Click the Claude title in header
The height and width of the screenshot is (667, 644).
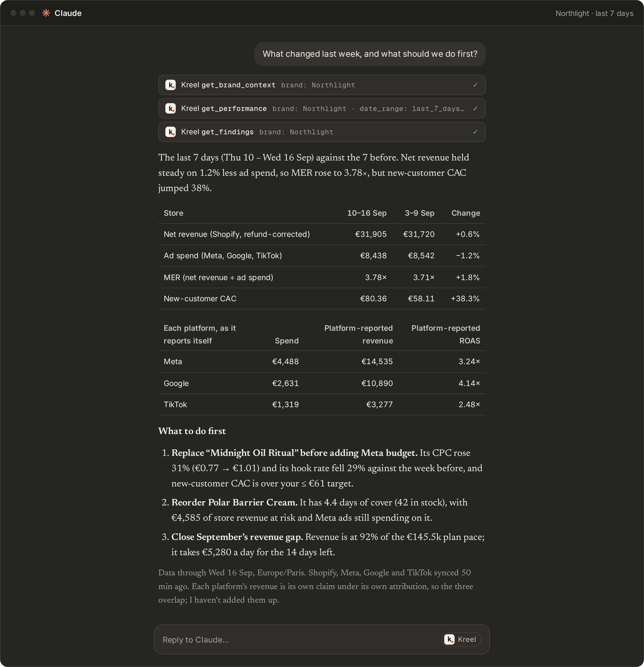(68, 13)
